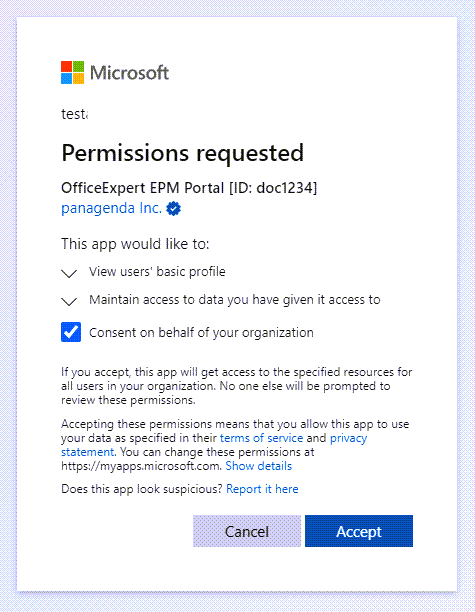Click the "Consent on behalf of your organization" label
Image resolution: width=475 pixels, height=612 pixels.
201,333
